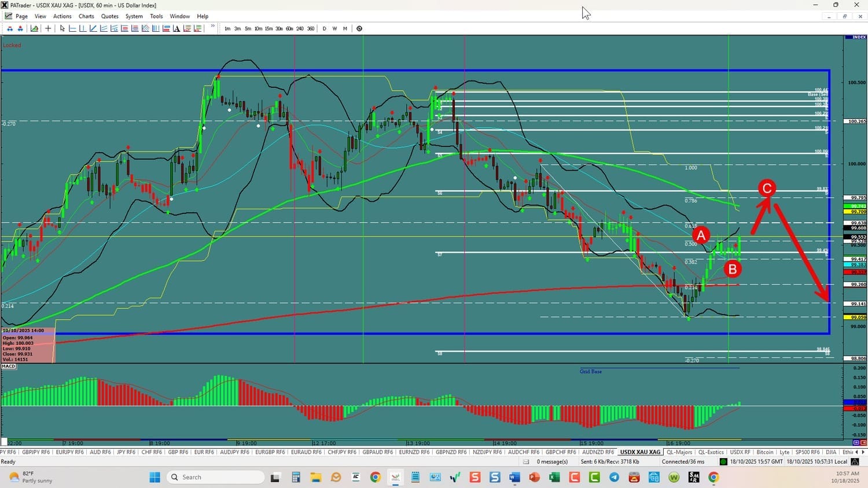The height and width of the screenshot is (488, 868).
Task: Click the Windows taskbar Search box
Action: [x=215, y=477]
